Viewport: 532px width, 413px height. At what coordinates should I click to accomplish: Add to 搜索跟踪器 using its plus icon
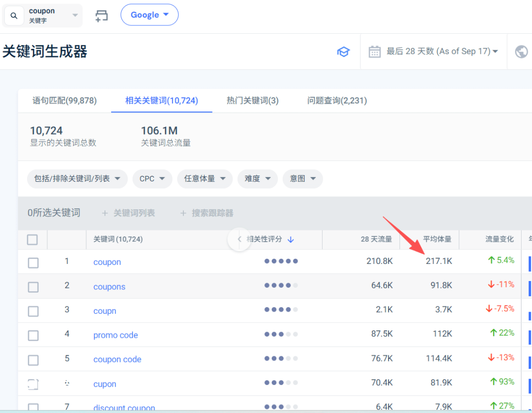click(x=183, y=213)
